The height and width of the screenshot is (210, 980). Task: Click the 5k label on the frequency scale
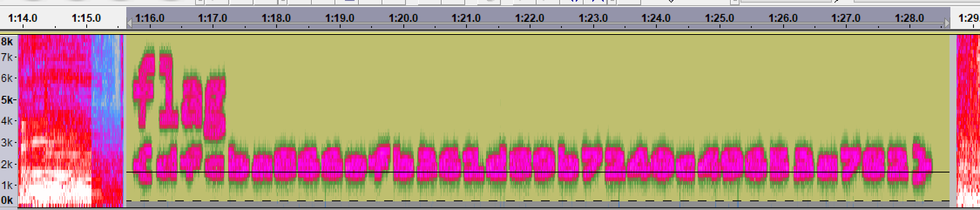(x=7, y=100)
